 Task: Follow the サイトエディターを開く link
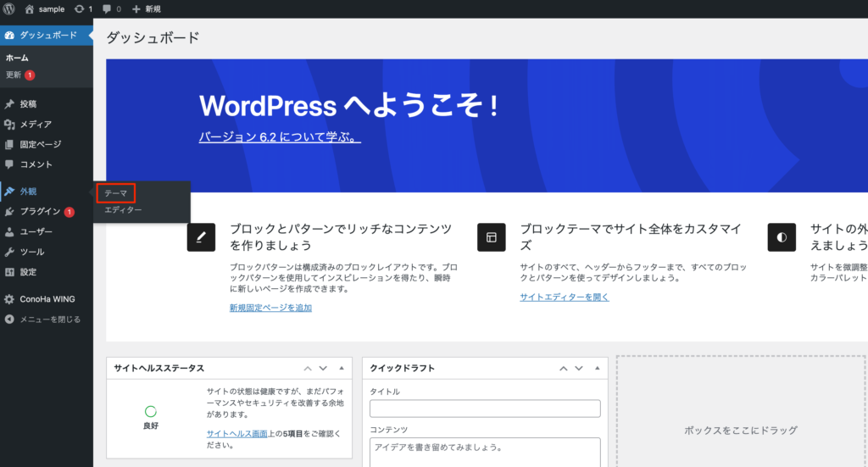pyautogui.click(x=564, y=297)
